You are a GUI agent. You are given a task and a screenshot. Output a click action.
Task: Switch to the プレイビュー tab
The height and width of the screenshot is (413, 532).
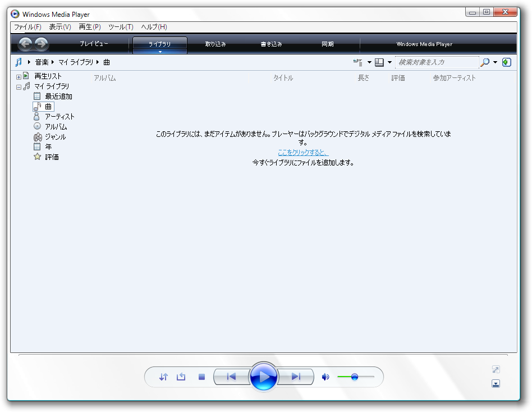94,44
